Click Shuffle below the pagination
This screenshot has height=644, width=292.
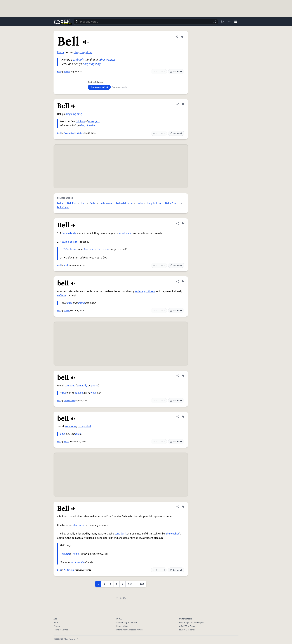(121, 598)
